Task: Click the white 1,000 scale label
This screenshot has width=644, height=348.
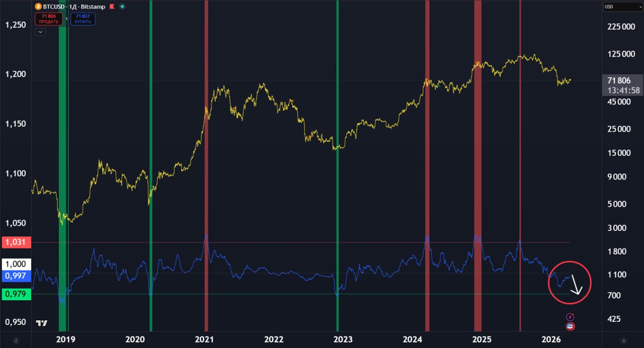Action: [16, 264]
